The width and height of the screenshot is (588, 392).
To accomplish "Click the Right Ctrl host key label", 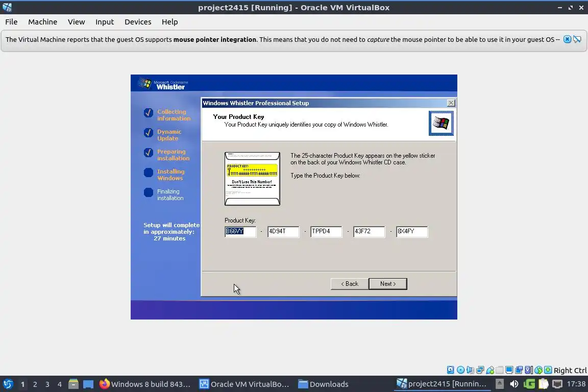I will click(570, 370).
